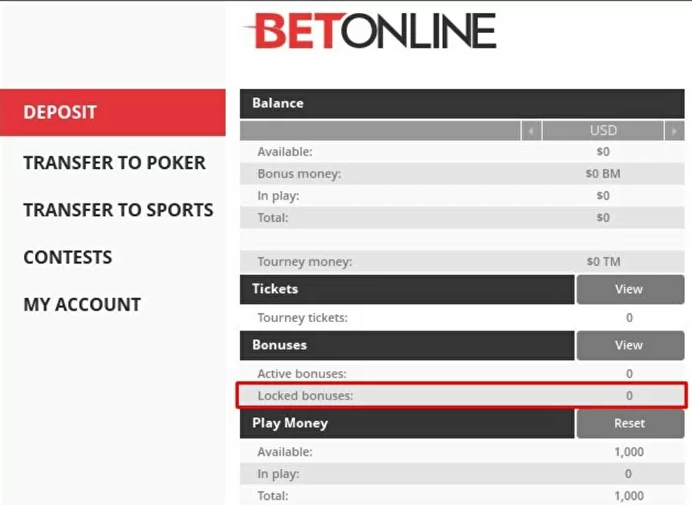This screenshot has height=505, width=692.
Task: View tourney tickets
Action: tap(629, 289)
